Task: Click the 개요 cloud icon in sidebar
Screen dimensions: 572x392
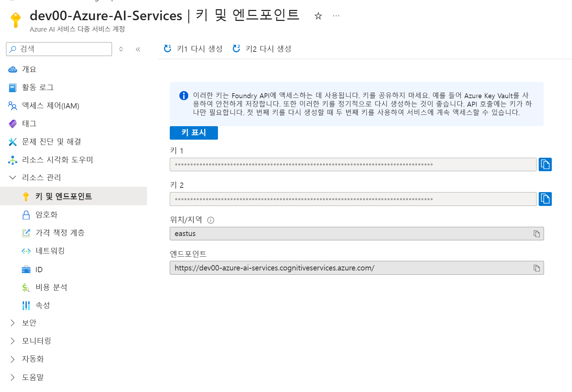Action: click(13, 69)
